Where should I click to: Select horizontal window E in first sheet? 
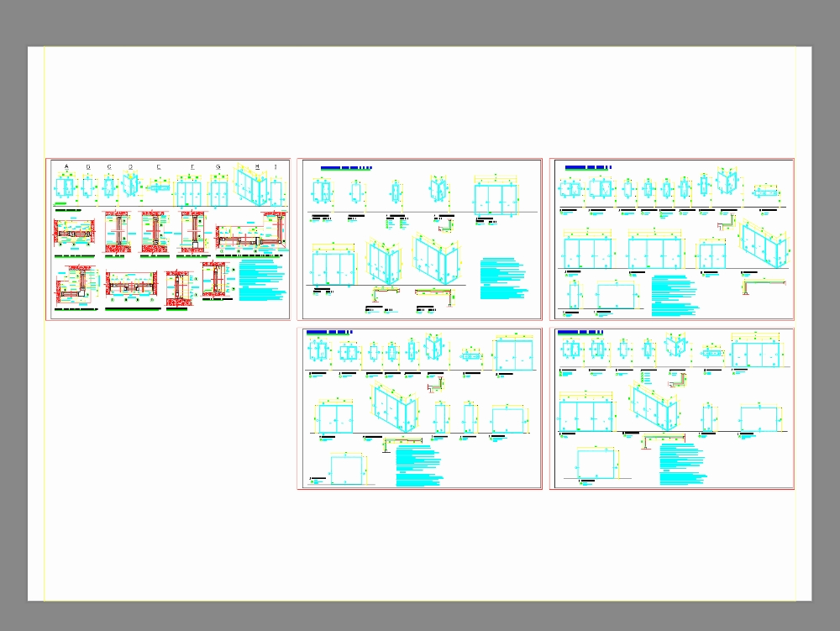tap(158, 188)
